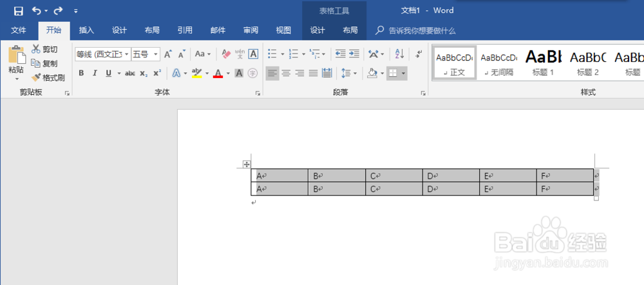Toggle show/hide paragraph marks icon
Screen dimensions: 644x285
tap(419, 54)
